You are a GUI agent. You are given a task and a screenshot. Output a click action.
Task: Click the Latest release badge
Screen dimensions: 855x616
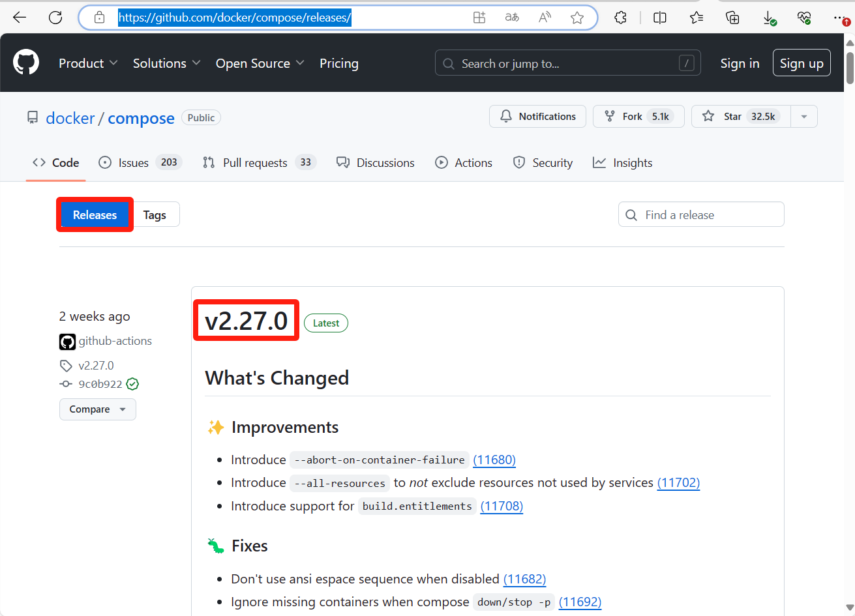tap(326, 323)
